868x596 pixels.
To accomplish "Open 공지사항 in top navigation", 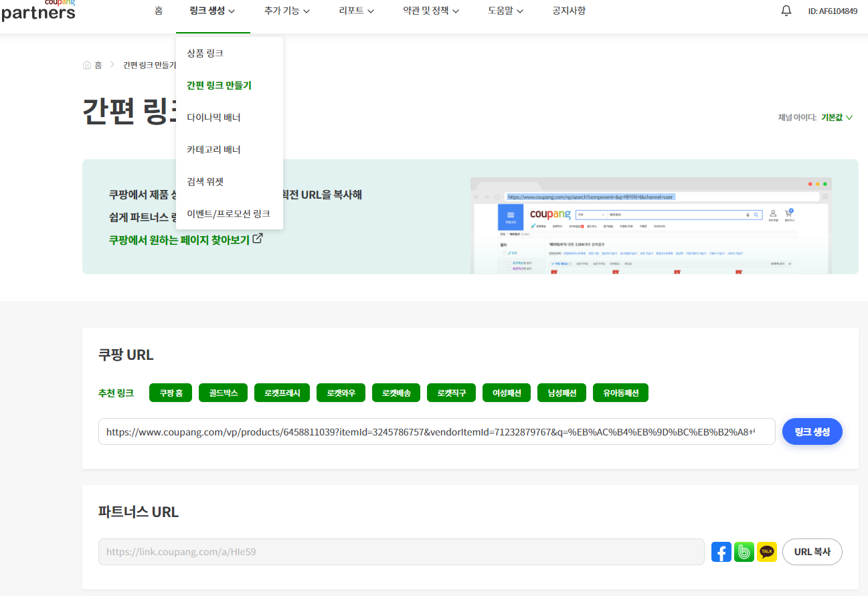I will coord(569,11).
